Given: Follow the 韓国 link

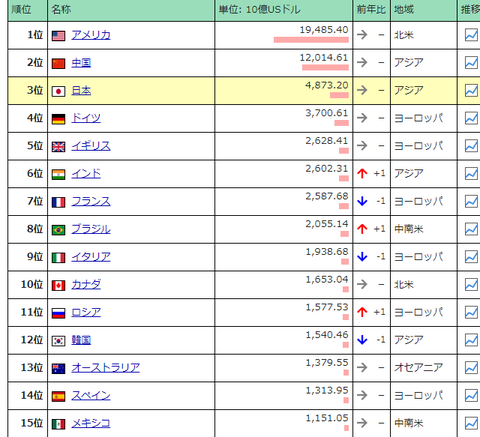Looking at the screenshot, I should (x=81, y=340).
